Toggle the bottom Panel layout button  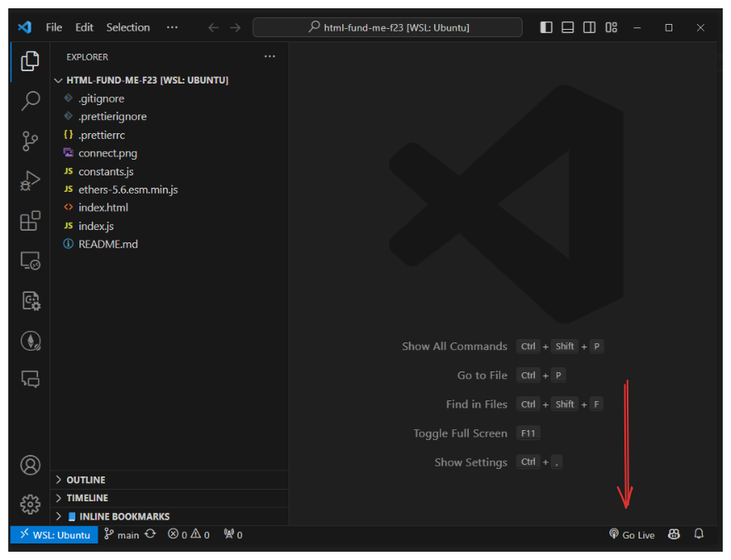tap(568, 27)
